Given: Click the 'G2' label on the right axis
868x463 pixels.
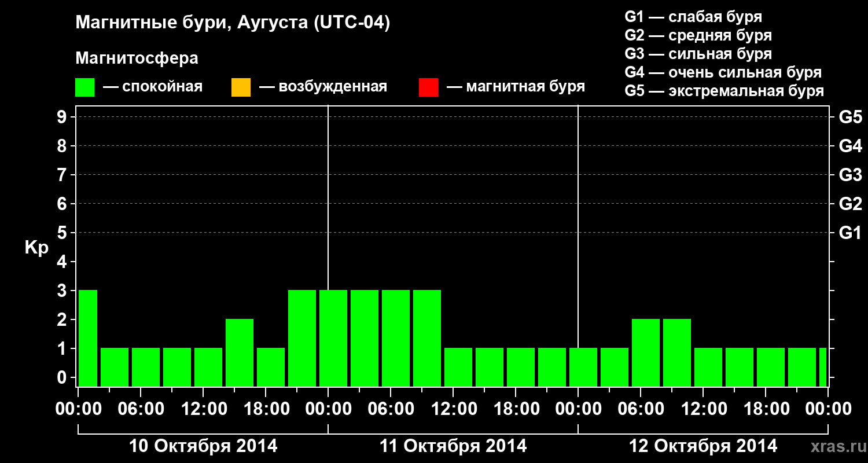Looking at the screenshot, I should pyautogui.click(x=850, y=204).
